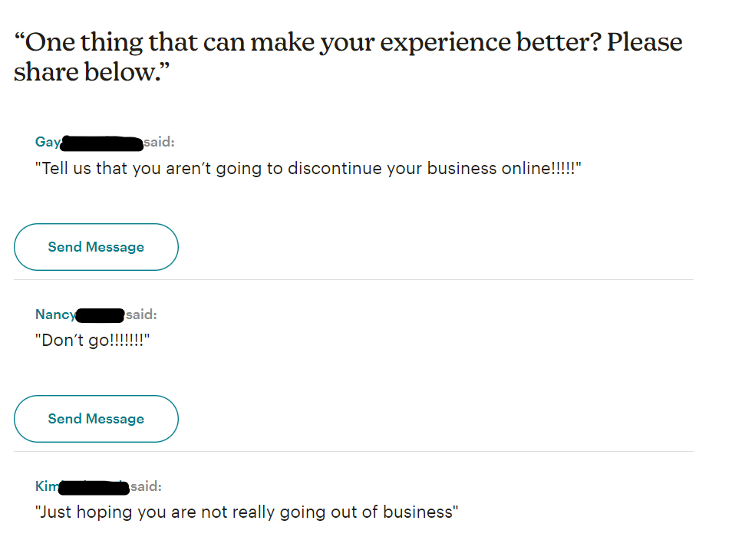Click divider line above Kim's response

point(353,452)
